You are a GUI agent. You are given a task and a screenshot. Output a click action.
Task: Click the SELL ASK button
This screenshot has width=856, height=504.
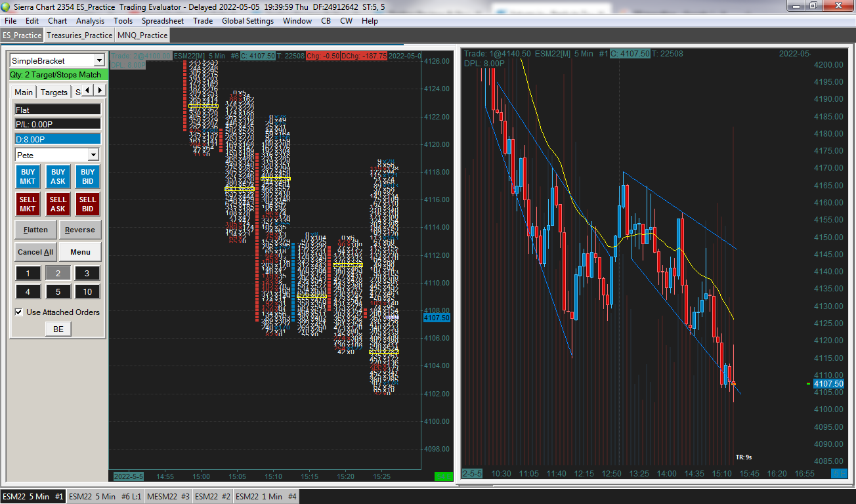58,204
